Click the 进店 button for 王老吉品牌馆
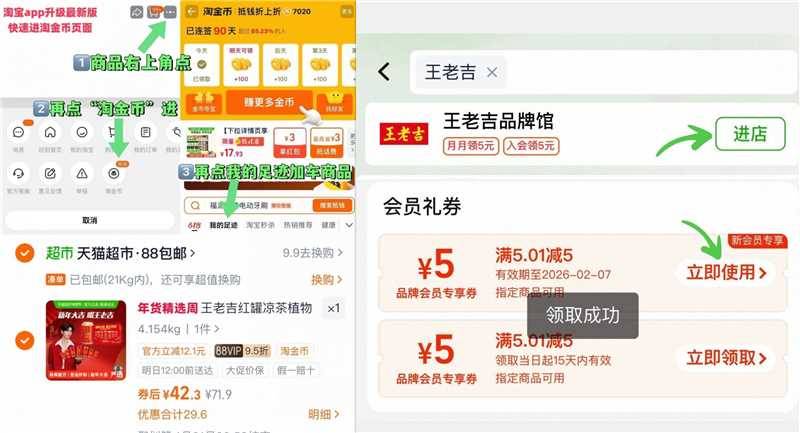 (x=750, y=134)
